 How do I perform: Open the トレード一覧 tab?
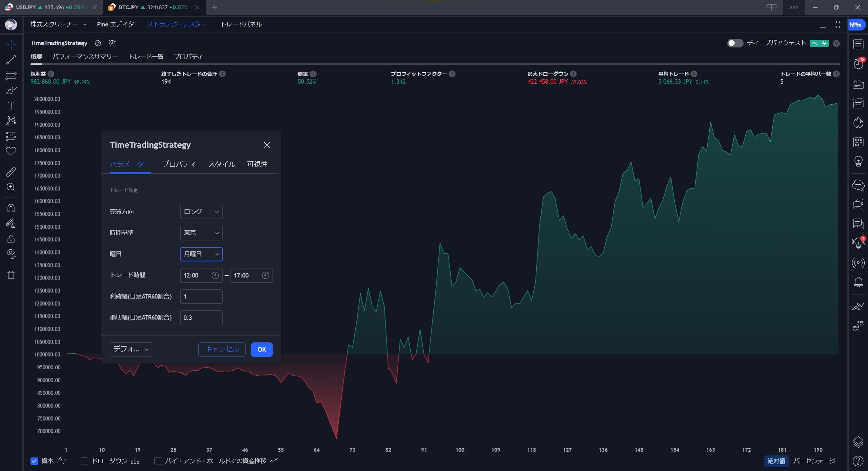(x=146, y=57)
